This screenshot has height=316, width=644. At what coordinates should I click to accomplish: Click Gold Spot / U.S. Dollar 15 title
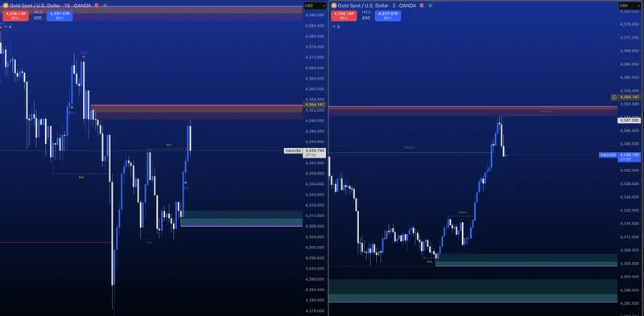point(51,6)
